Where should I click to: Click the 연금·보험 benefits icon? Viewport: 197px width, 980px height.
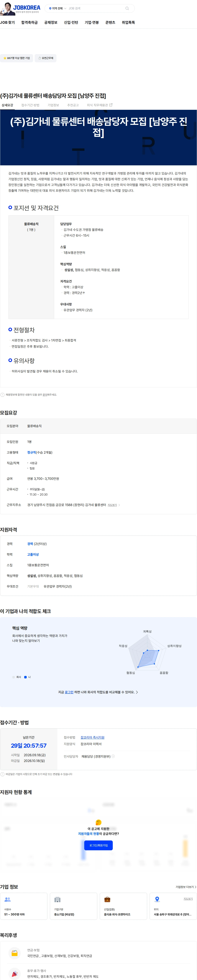(x=15, y=953)
